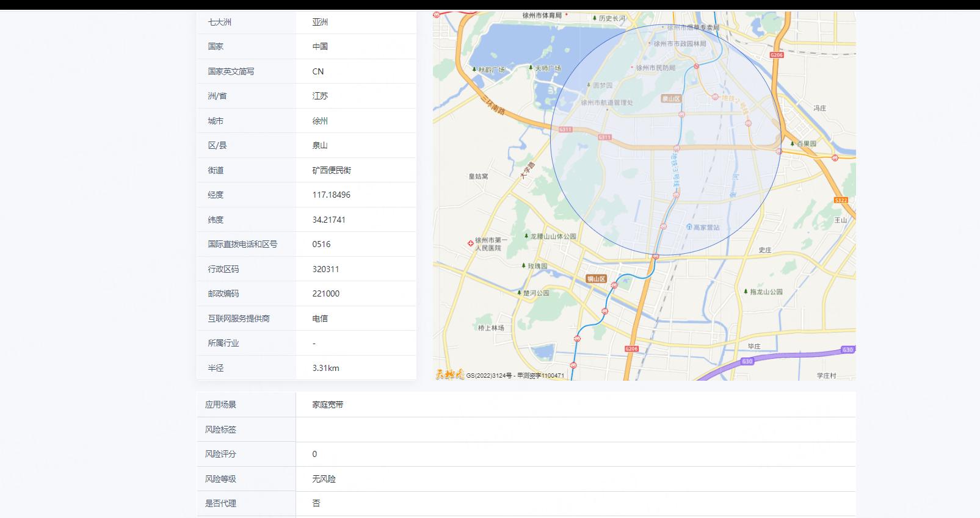Click the 徐州市体育局 map label
980x518 pixels.
click(x=542, y=15)
